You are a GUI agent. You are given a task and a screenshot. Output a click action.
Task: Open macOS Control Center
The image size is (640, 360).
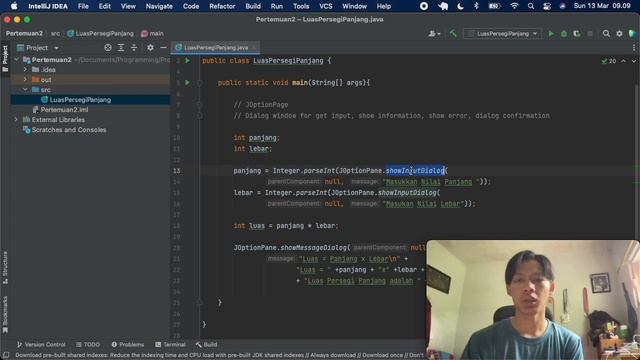point(547,6)
